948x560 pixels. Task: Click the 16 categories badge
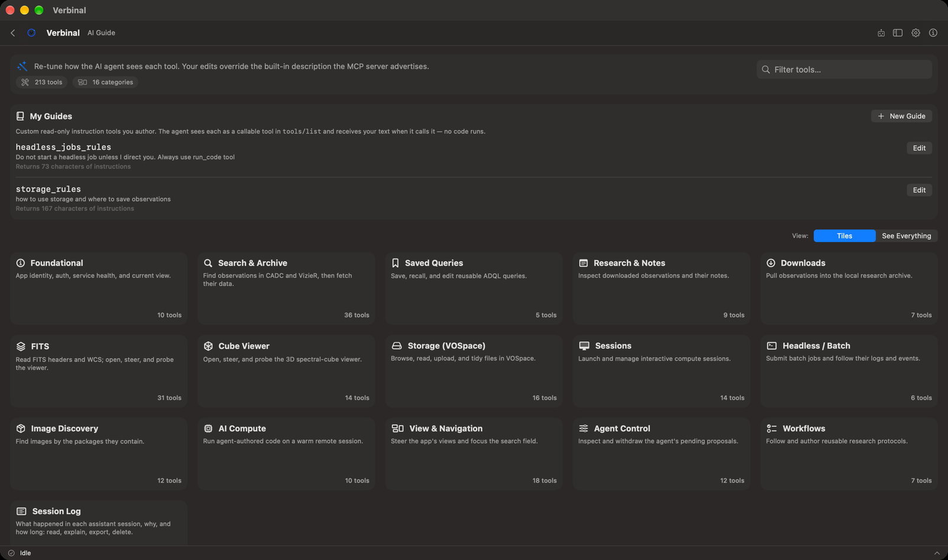click(x=105, y=83)
